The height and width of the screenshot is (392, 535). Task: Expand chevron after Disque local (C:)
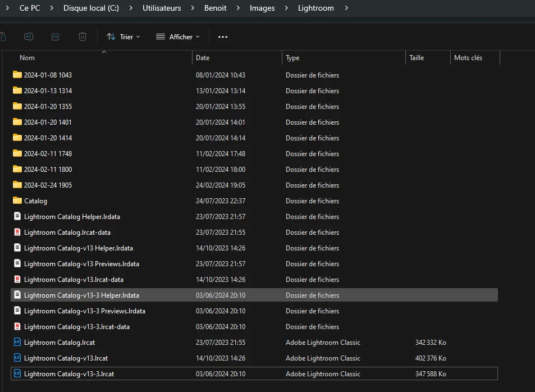tap(131, 8)
